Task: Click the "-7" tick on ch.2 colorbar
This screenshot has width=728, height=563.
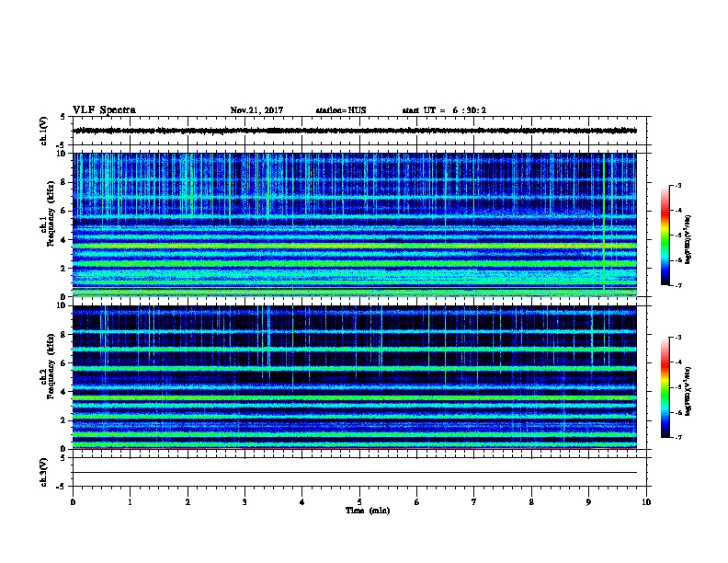Action: pyautogui.click(x=677, y=438)
